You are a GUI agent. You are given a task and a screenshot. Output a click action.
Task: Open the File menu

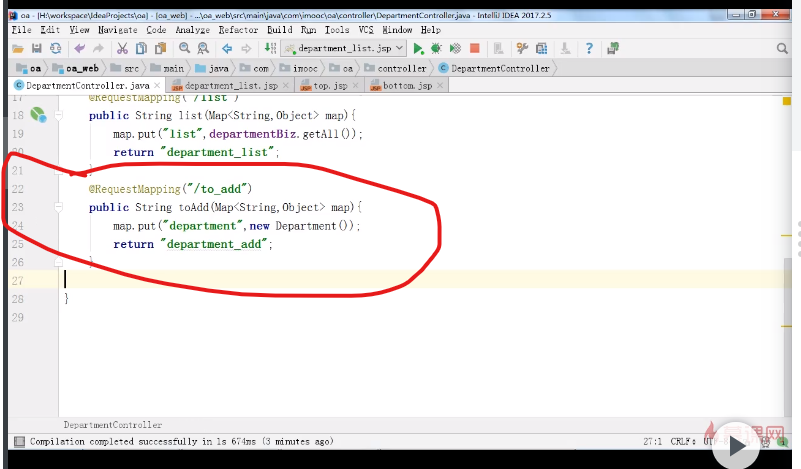[x=21, y=30]
